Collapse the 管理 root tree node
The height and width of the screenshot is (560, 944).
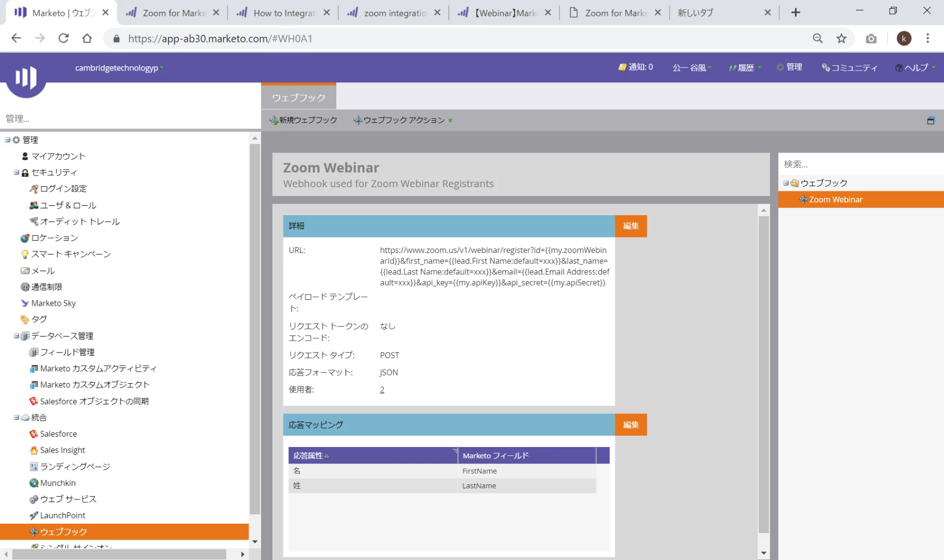[8, 139]
